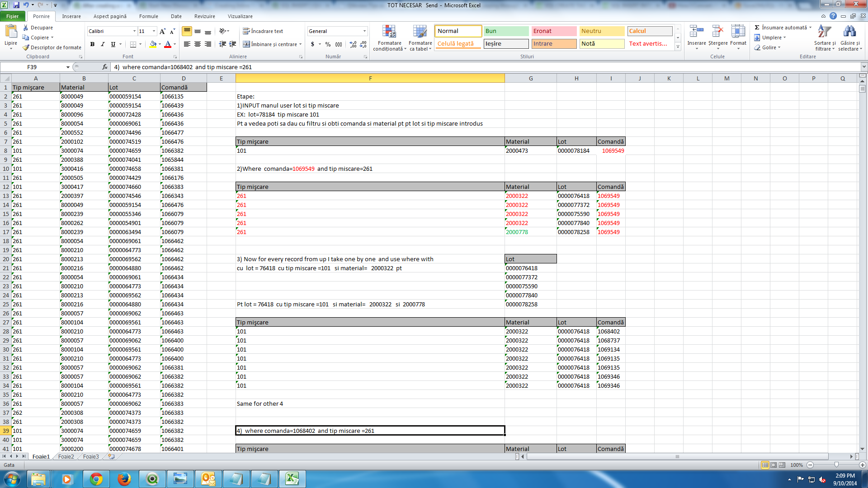This screenshot has height=488, width=868.
Task: Click the Format Painter (Descriptor de formate) icon
Action: 26,47
